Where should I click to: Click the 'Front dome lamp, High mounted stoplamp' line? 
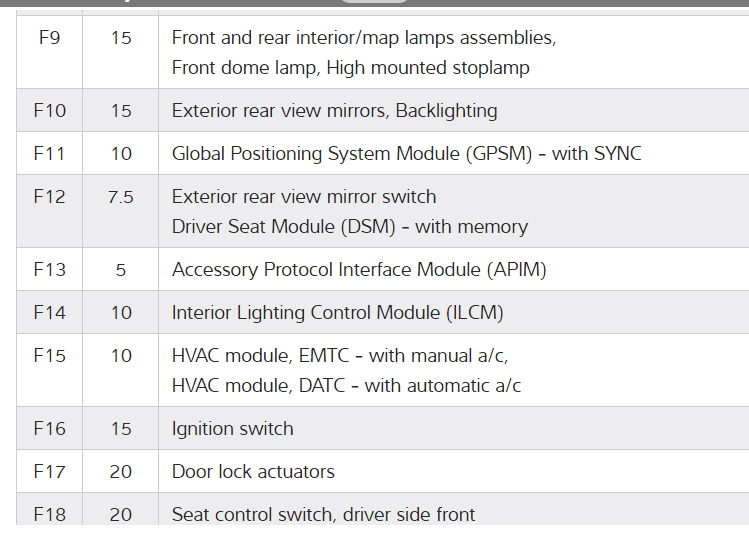350,68
